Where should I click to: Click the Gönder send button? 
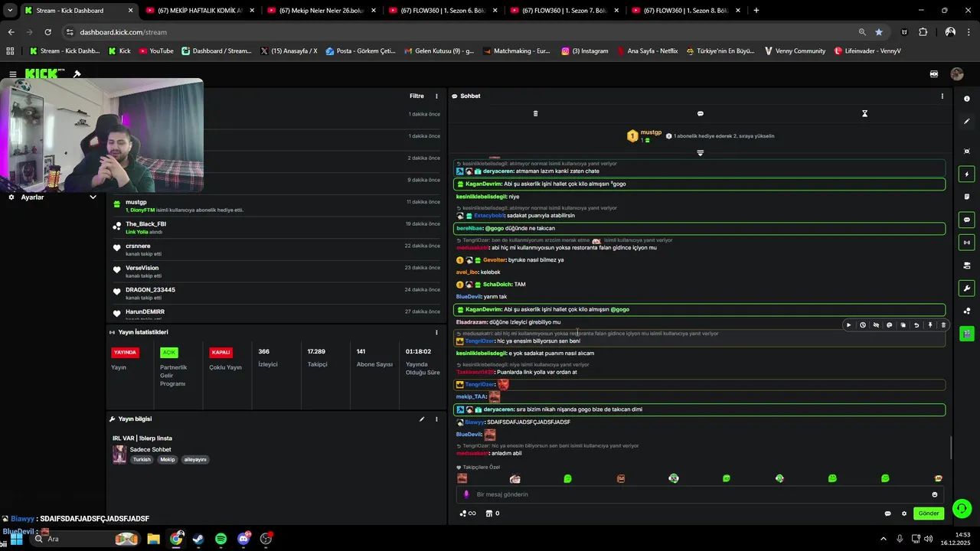coord(929,514)
